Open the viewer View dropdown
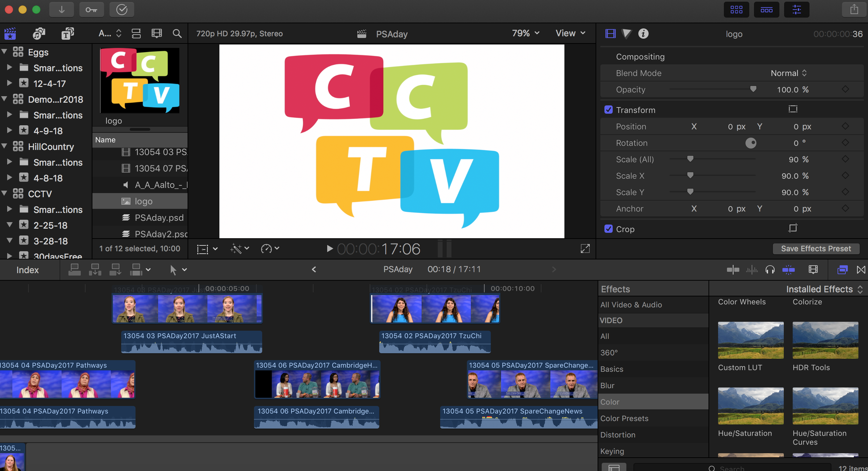 coord(570,33)
